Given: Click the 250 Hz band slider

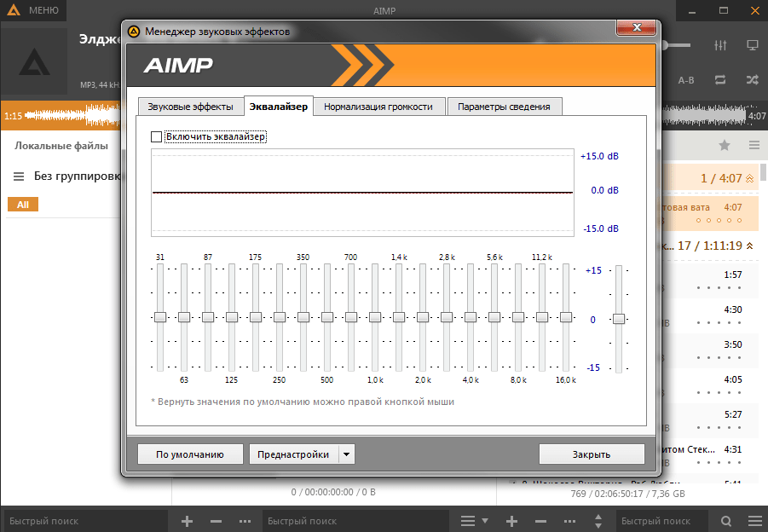Looking at the screenshot, I should [280, 317].
